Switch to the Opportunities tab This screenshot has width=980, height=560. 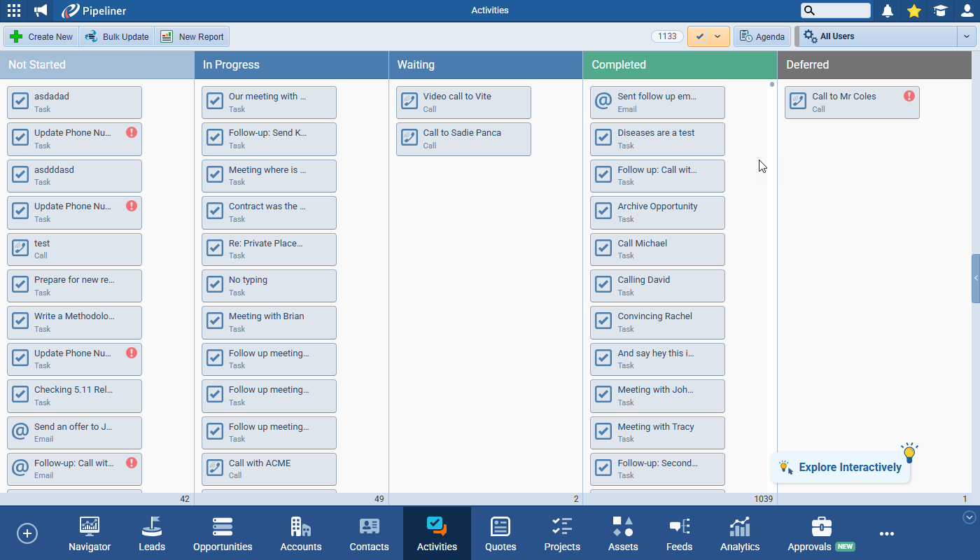pyautogui.click(x=223, y=534)
